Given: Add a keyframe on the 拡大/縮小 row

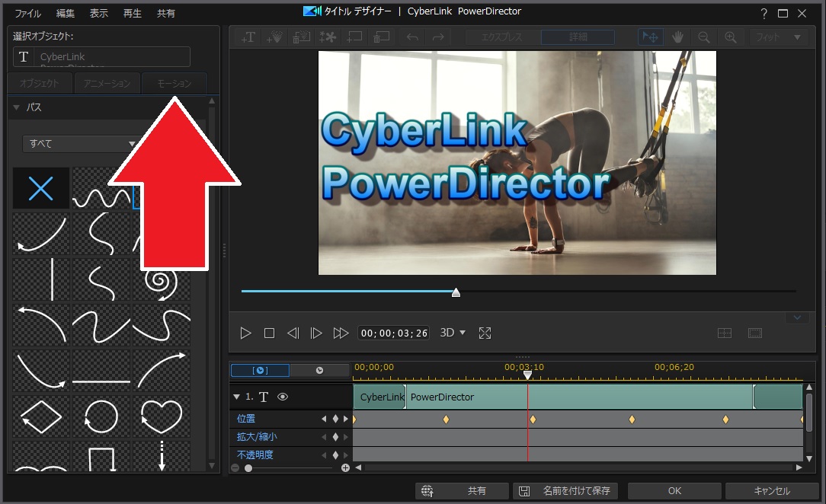Looking at the screenshot, I should pyautogui.click(x=335, y=437).
